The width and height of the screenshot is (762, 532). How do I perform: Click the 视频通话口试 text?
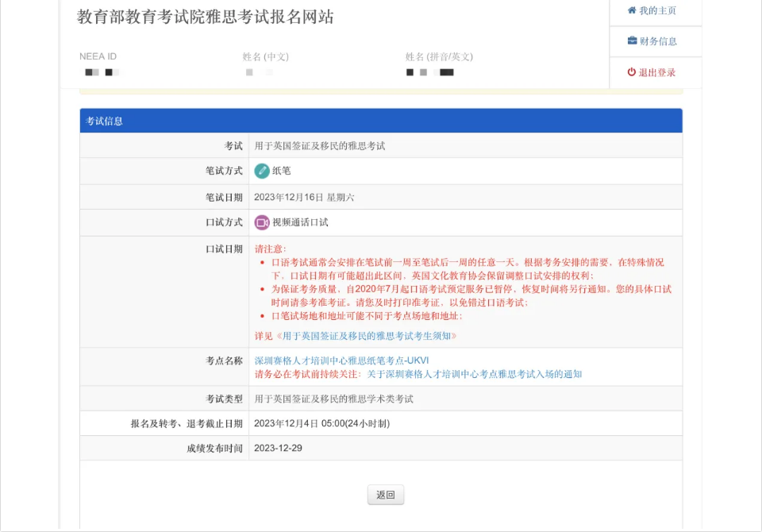(300, 222)
